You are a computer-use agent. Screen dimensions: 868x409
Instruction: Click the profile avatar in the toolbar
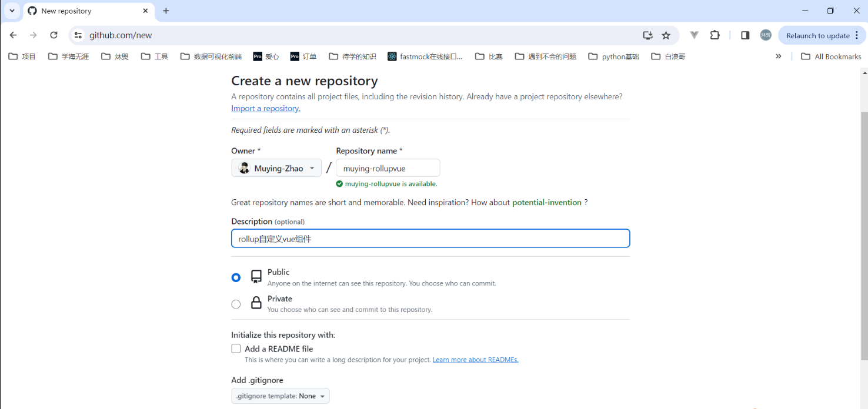(766, 35)
